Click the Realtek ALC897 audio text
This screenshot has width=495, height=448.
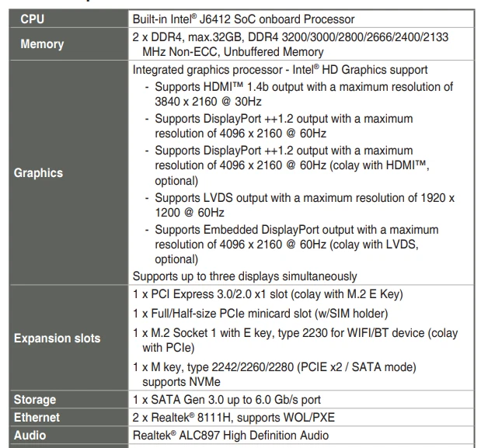(230, 436)
